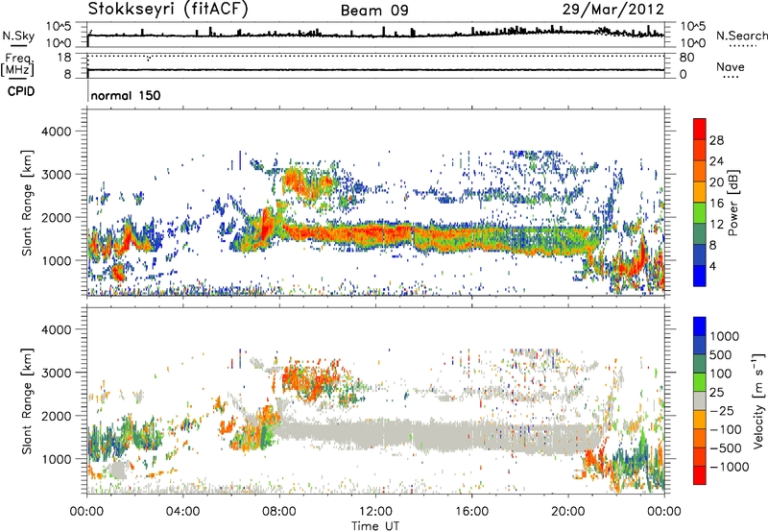Click the Stokkseyri (fitACF) title

tap(168, 9)
